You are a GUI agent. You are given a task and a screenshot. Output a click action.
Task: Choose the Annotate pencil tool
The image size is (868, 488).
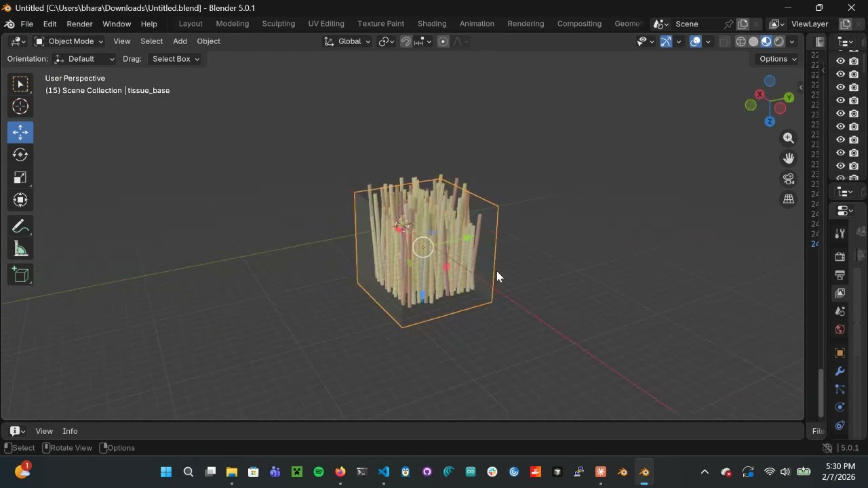point(20,226)
